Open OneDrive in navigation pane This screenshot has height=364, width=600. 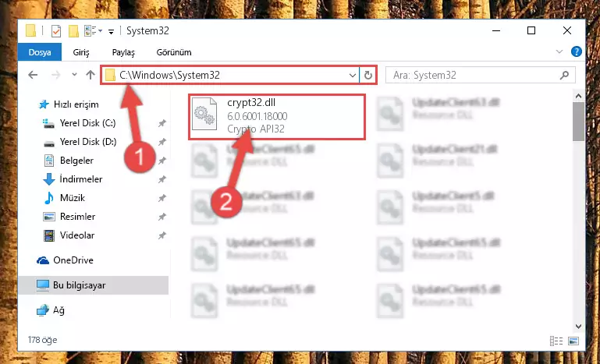click(73, 260)
